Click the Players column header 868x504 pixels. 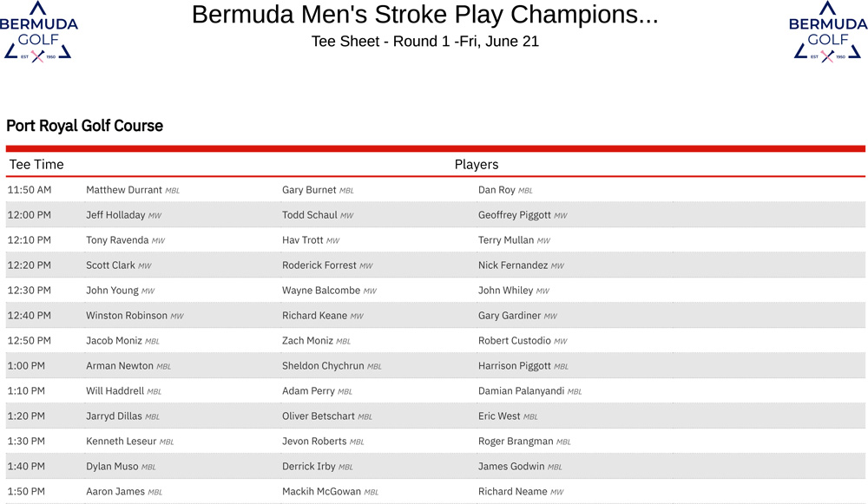click(x=476, y=164)
